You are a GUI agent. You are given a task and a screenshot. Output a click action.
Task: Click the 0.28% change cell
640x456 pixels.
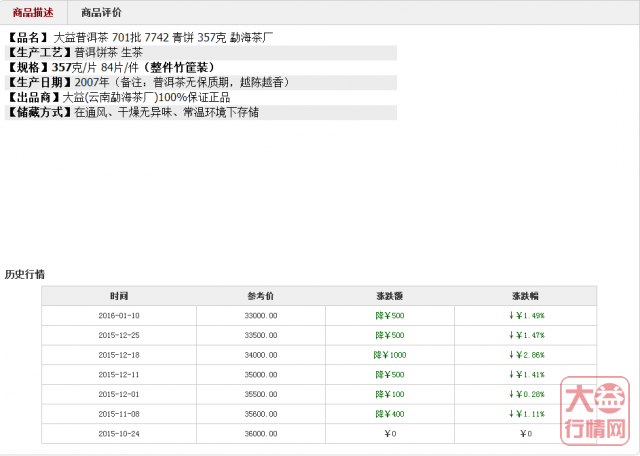(x=525, y=394)
